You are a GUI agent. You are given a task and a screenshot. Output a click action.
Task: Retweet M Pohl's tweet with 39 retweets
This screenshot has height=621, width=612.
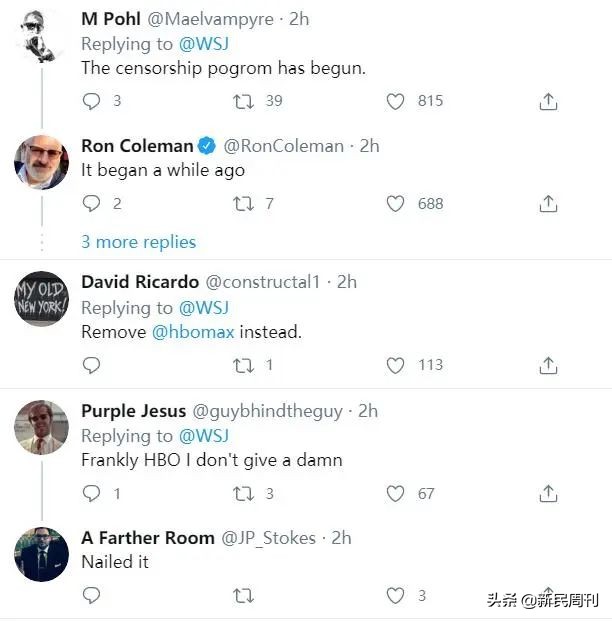pos(243,101)
